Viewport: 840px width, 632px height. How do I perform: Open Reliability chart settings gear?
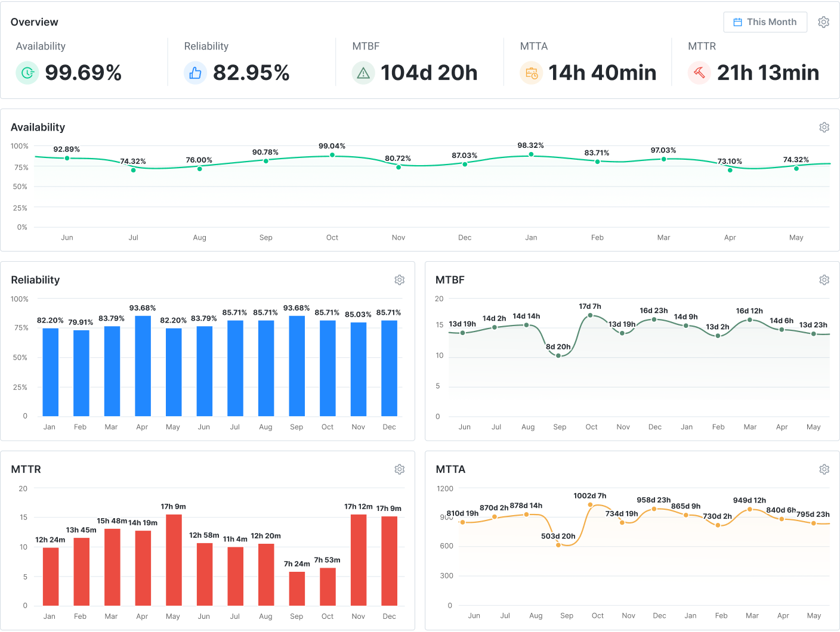click(x=399, y=280)
